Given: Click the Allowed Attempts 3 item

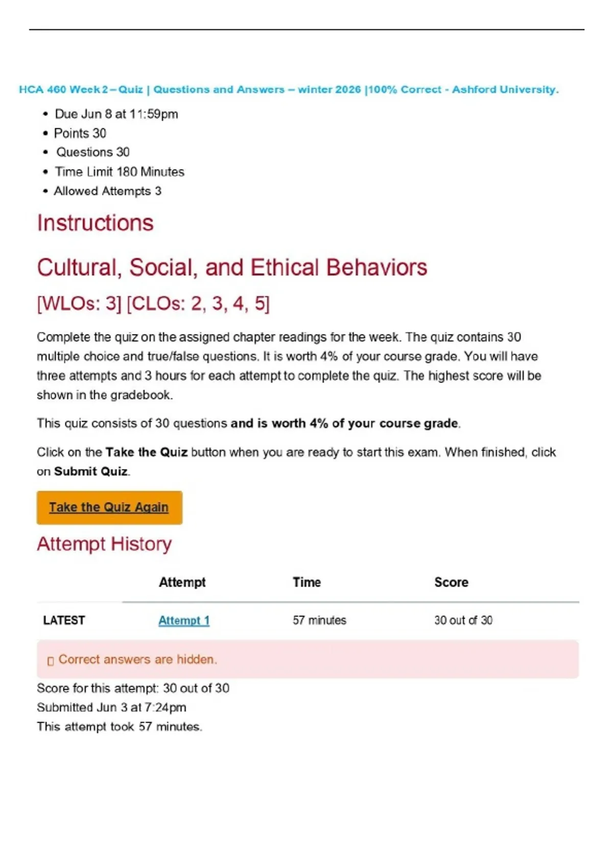Looking at the screenshot, I should point(108,191).
